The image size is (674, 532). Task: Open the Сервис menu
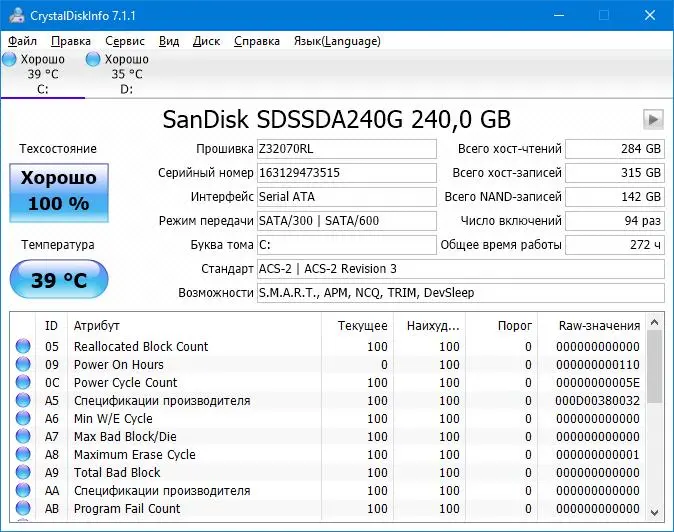coord(125,41)
